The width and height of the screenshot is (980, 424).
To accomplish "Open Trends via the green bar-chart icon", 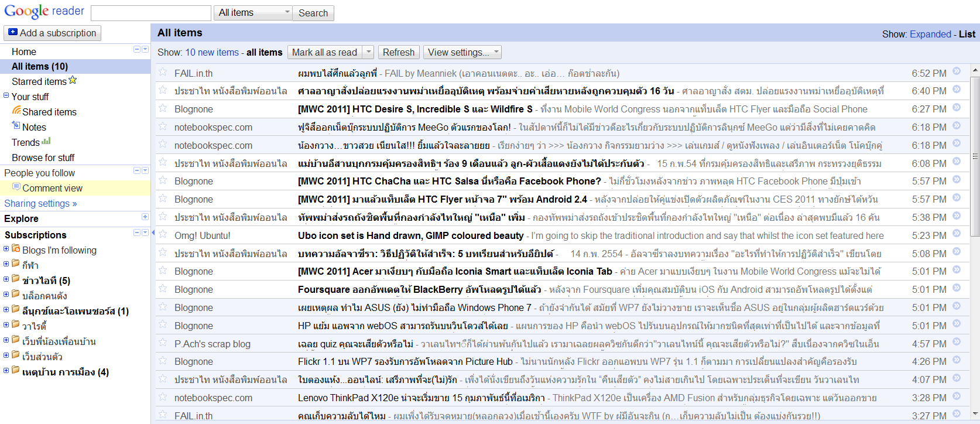I will (x=46, y=141).
